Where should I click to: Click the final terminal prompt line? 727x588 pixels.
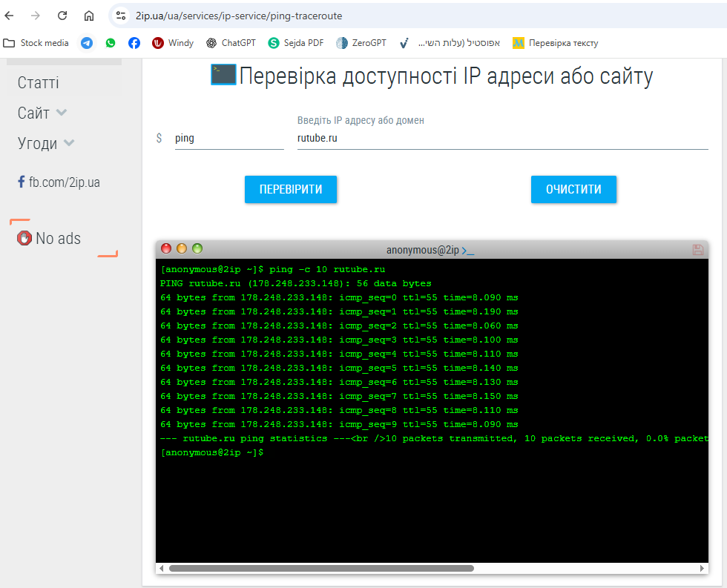[212, 453]
